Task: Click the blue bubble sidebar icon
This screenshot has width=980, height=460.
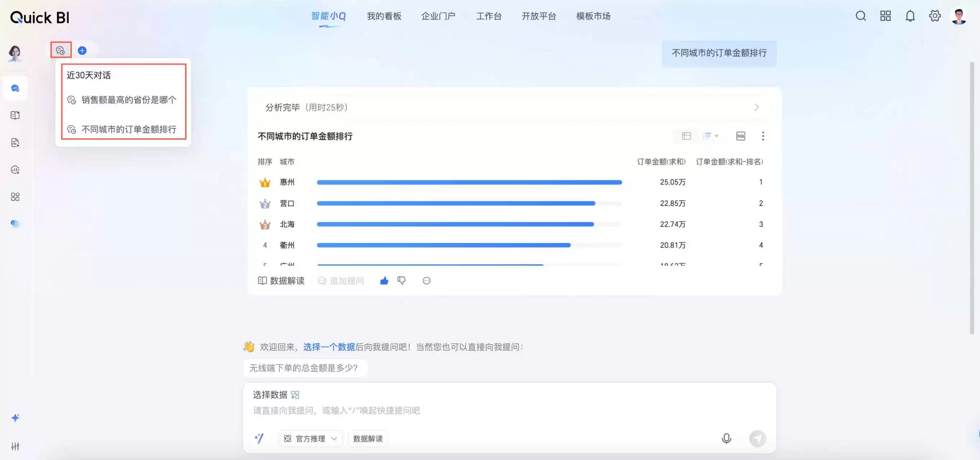Action: point(15,224)
